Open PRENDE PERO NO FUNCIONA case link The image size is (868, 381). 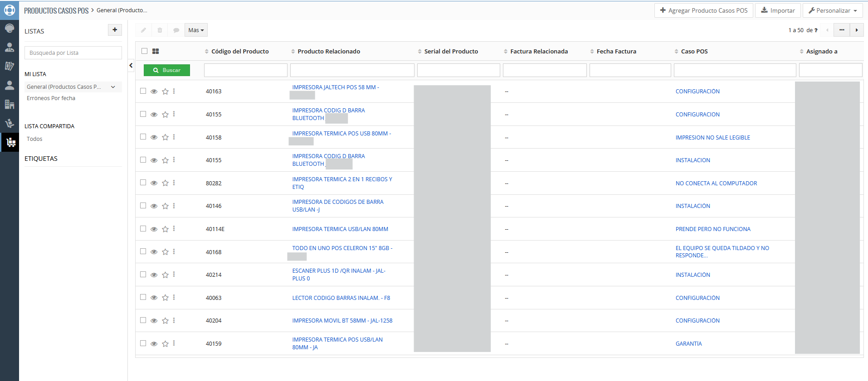(x=713, y=229)
